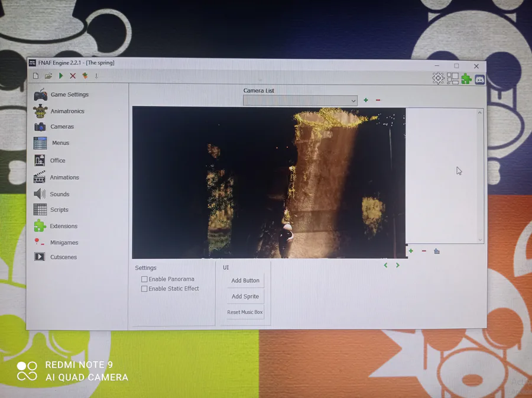The width and height of the screenshot is (532, 398).
Task: Click the red X icon in toolbar
Action: pyautogui.click(x=73, y=76)
